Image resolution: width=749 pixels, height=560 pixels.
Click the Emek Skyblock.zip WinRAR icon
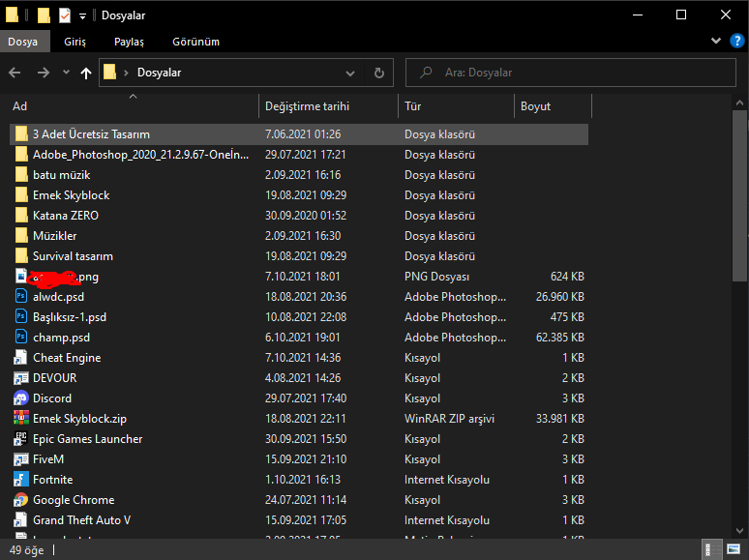tap(21, 418)
